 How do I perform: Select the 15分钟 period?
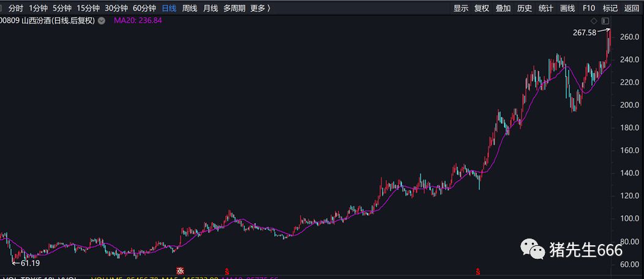88,8
